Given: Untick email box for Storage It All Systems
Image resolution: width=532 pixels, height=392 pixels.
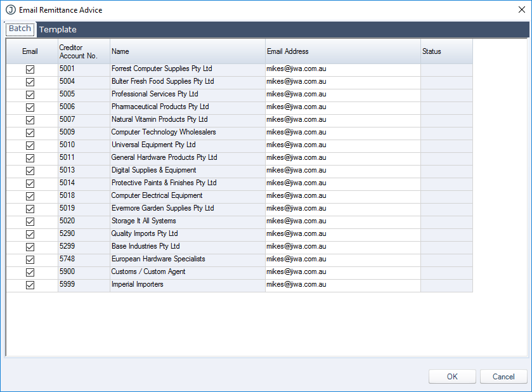Looking at the screenshot, I should (x=30, y=221).
